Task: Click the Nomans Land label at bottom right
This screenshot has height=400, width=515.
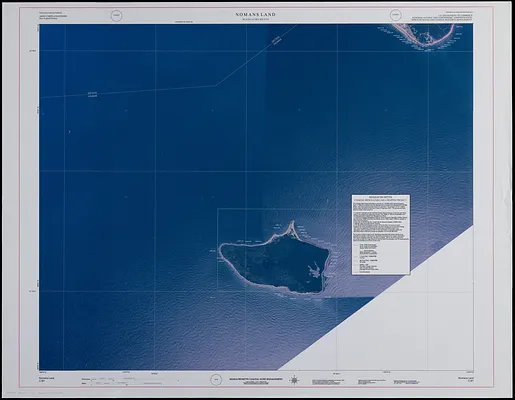Action: (x=466, y=379)
